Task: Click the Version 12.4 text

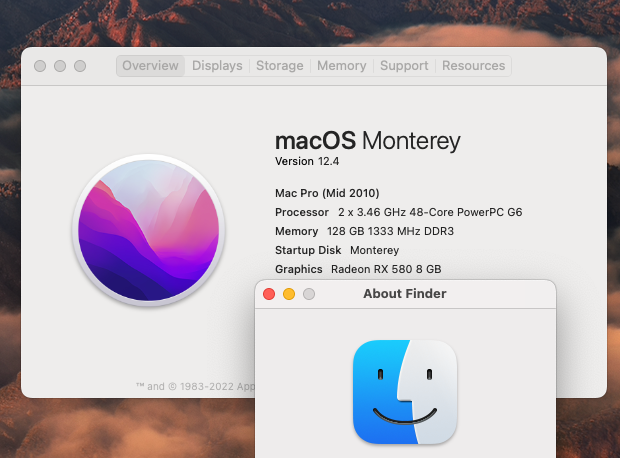Action: (307, 161)
